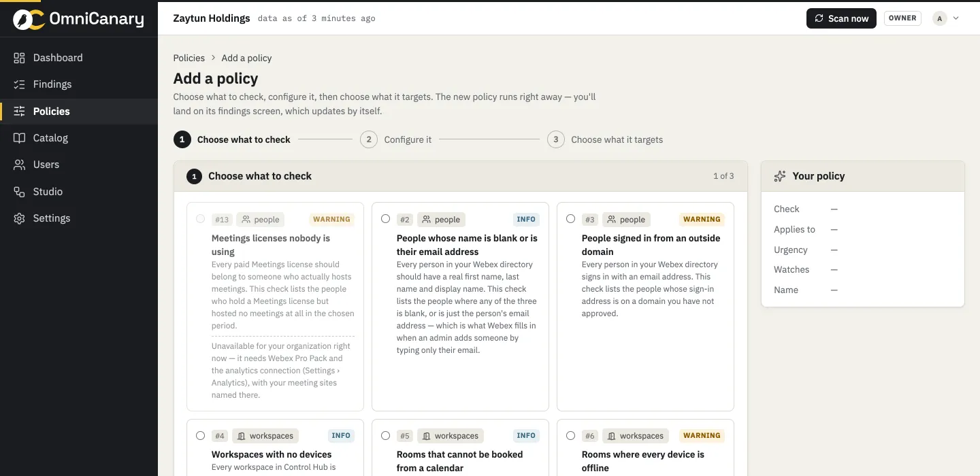Click the Name row in Your policy
This screenshot has height=476, width=980.
coord(862,290)
